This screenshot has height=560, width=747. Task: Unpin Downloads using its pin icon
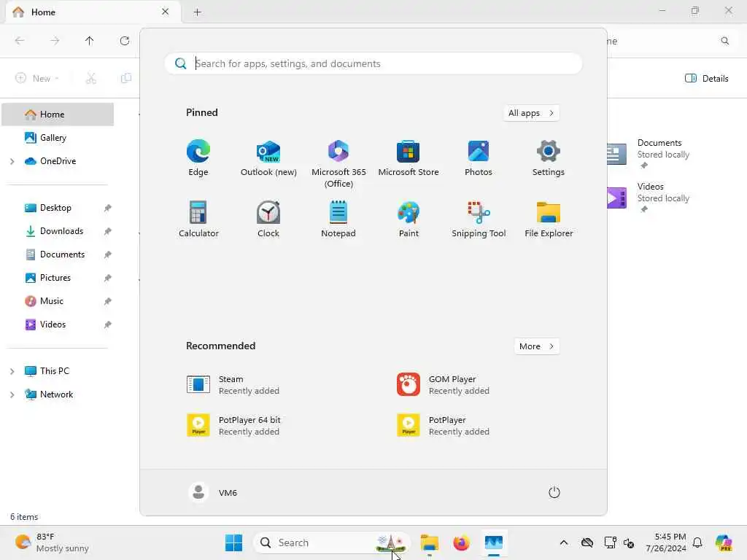pos(108,231)
